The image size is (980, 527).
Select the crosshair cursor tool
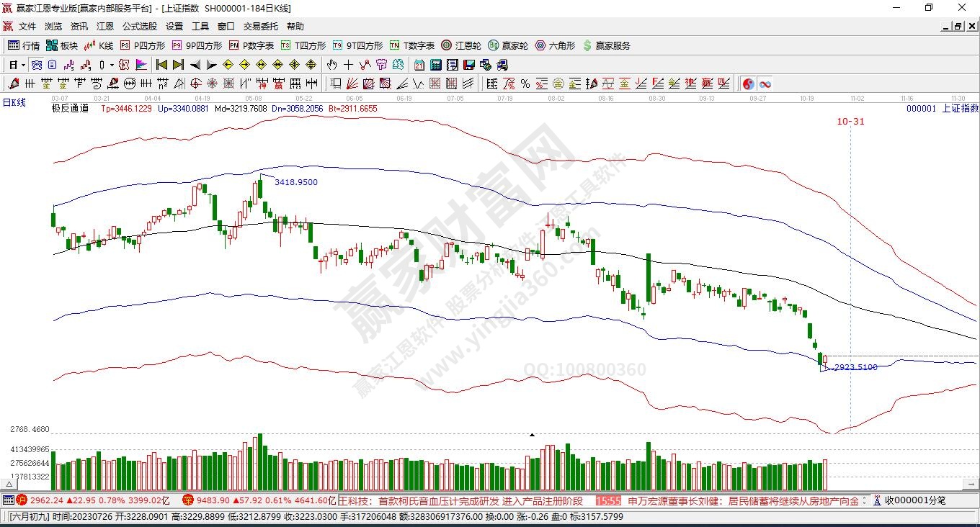(x=349, y=65)
